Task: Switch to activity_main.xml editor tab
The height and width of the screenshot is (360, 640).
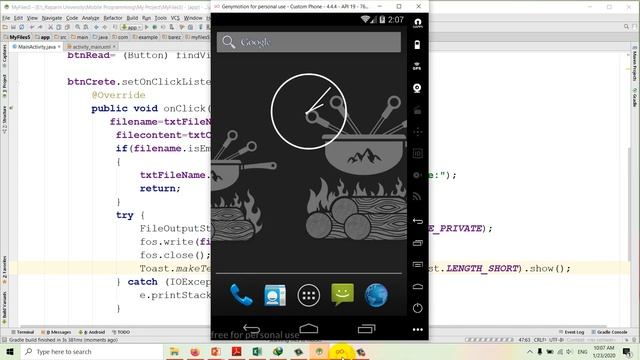Action: [91, 47]
